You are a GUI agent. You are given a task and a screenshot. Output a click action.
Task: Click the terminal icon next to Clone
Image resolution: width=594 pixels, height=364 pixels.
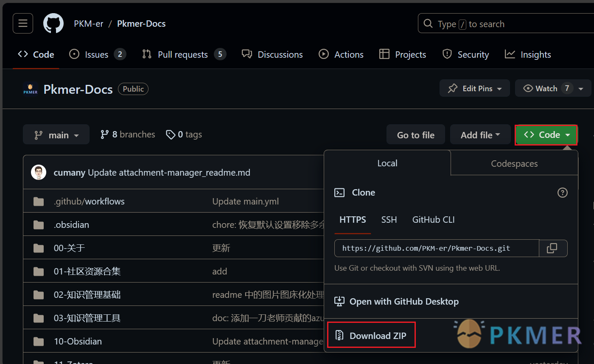click(x=339, y=193)
